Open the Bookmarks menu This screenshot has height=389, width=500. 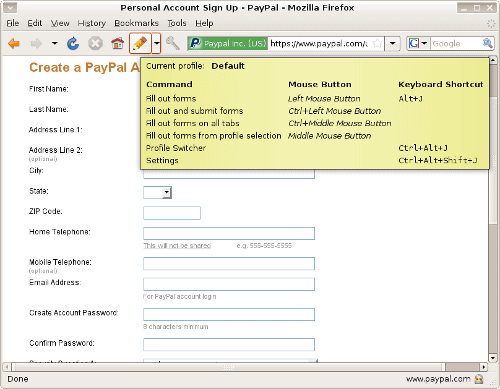pos(136,23)
